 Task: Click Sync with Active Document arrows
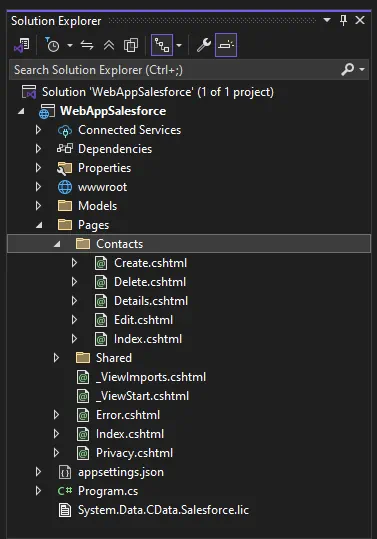[x=87, y=45]
